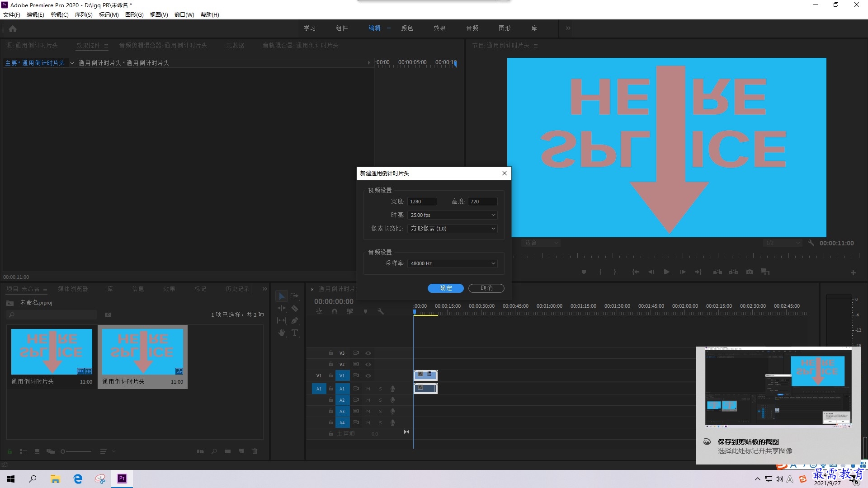Switch to 音频 workspace tab
The width and height of the screenshot is (868, 488).
pyautogui.click(x=472, y=28)
